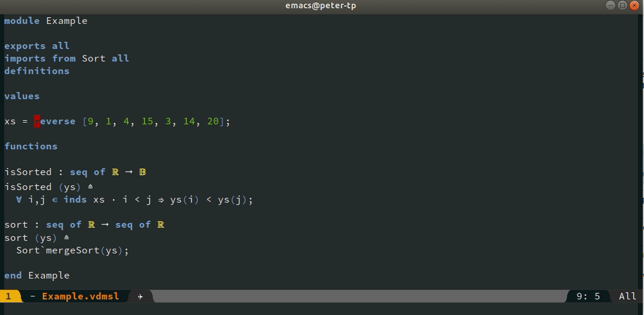Click the ∀ quantifier symbol
Viewport: 644px width, 315px height.
[19, 200]
